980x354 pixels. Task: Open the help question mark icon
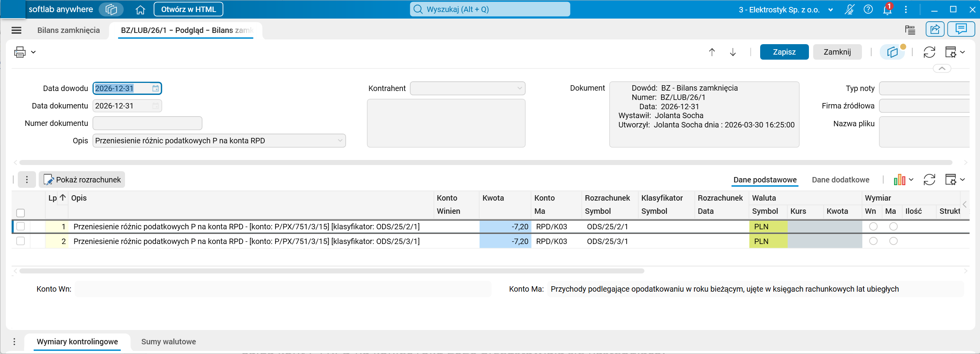point(868,9)
